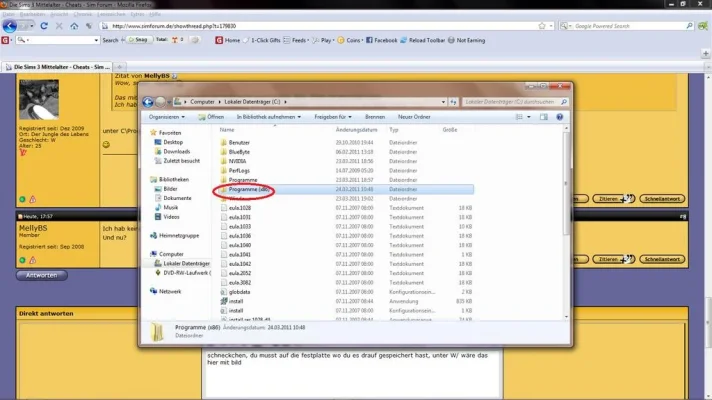Bookmark this page with the star icon
Screen dimensions: 712x400
pyautogui.click(x=542, y=26)
